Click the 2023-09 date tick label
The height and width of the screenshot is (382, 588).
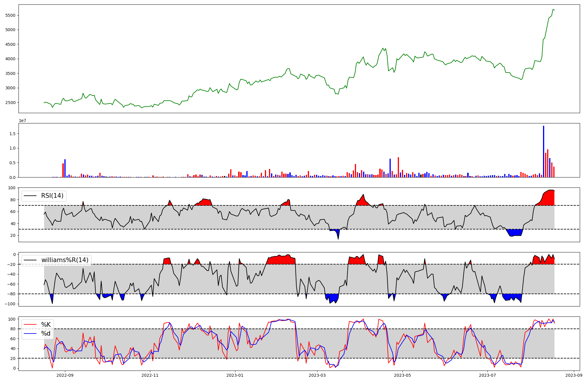pyautogui.click(x=574, y=375)
